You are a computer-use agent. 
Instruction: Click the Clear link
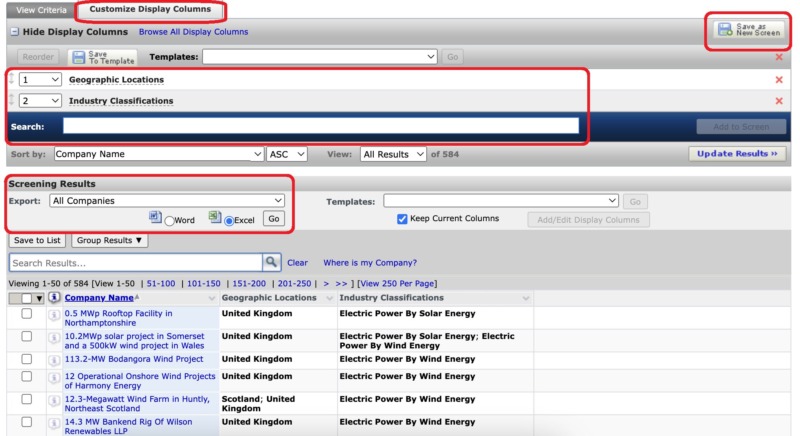pyautogui.click(x=297, y=263)
